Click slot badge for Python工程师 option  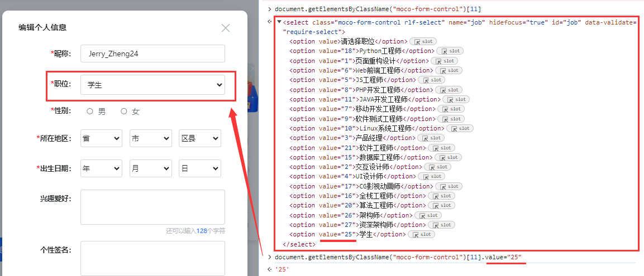tap(450, 51)
